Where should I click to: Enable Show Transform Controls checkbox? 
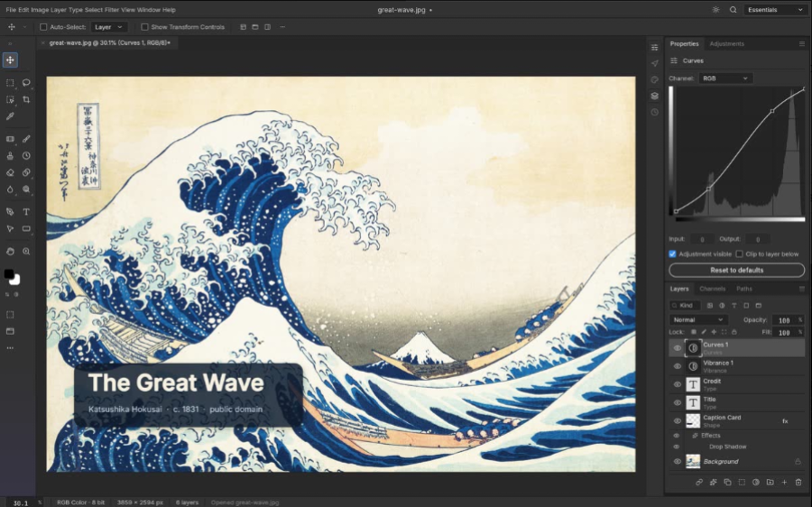tap(144, 27)
